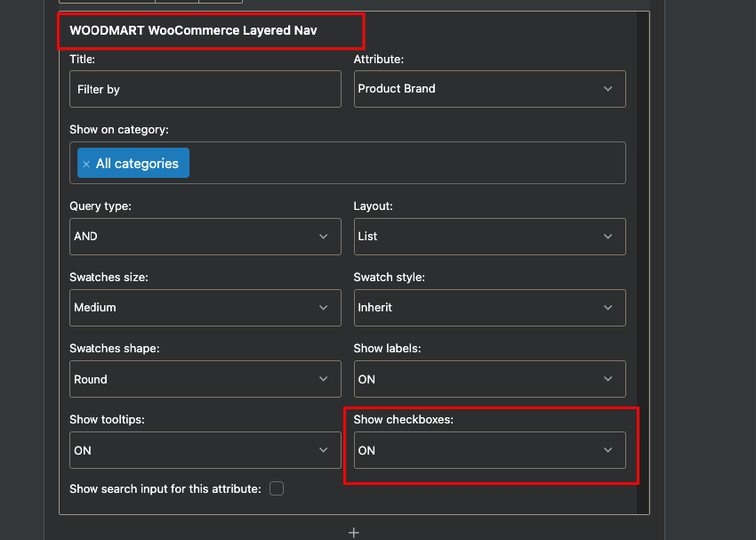Open the Swatch style dropdown showing Inherit
Screen dimensions: 756x540
click(489, 308)
